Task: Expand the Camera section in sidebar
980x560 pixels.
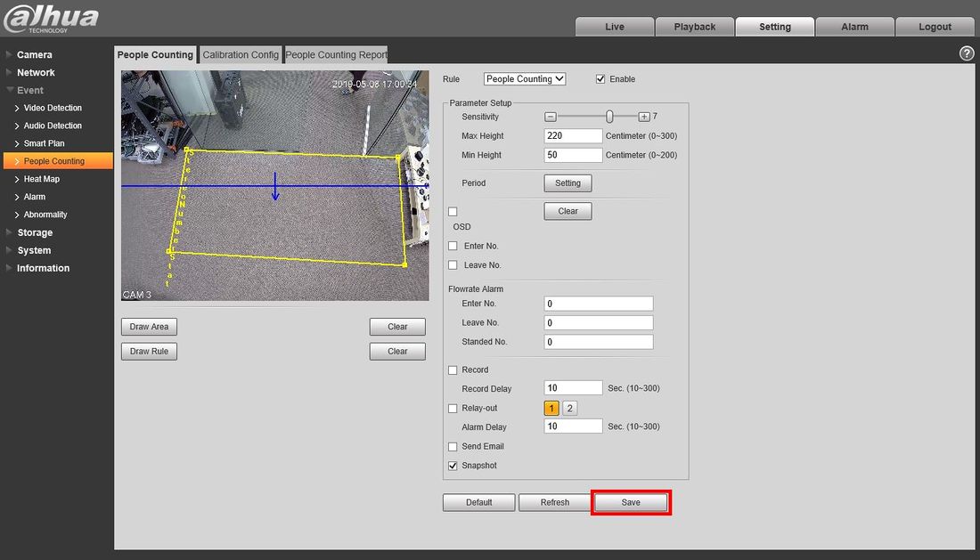Action: 34,54
